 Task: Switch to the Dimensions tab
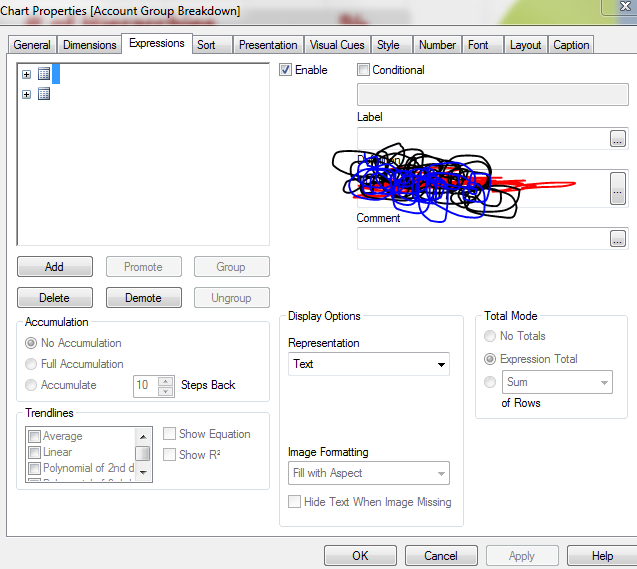point(90,45)
